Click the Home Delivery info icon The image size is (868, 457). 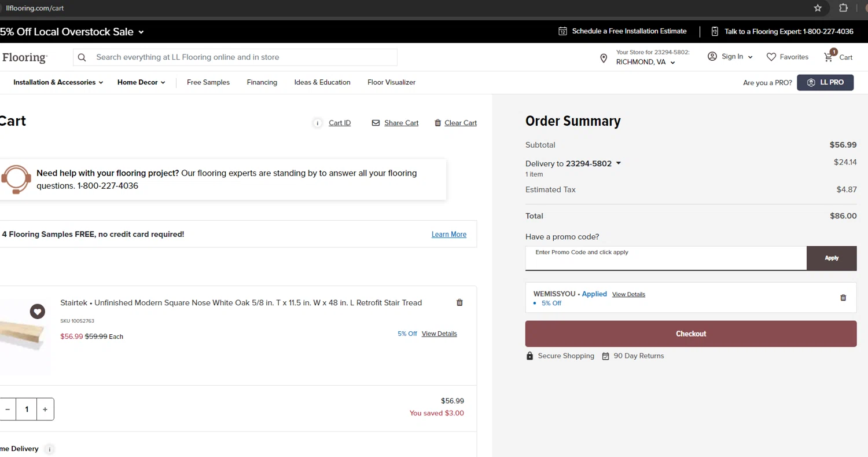click(x=49, y=449)
